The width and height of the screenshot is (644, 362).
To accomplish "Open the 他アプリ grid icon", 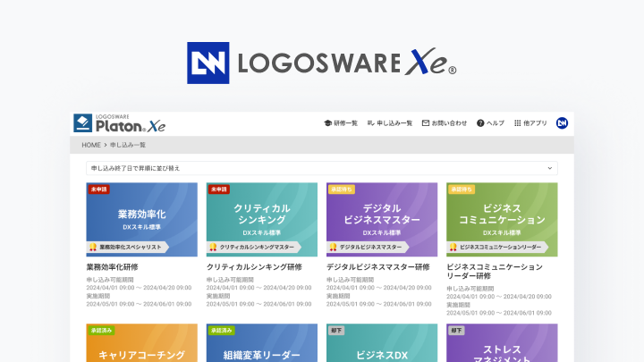I will click(x=517, y=122).
